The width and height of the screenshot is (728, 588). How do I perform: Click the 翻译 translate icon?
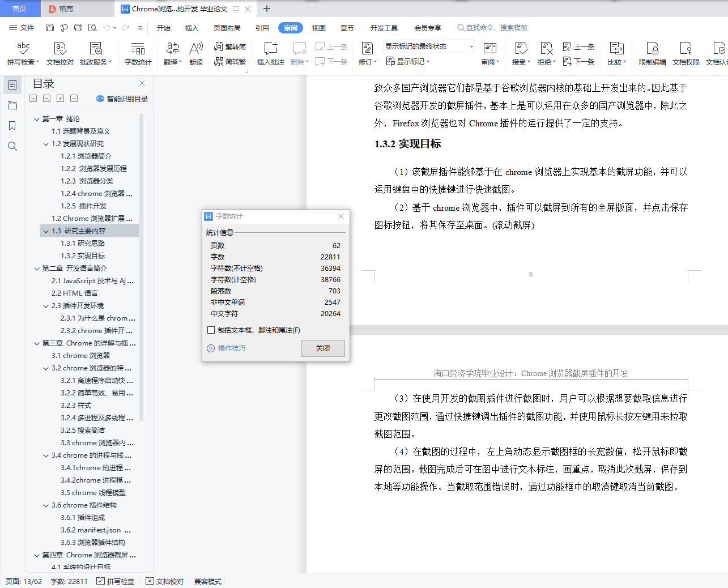172,49
